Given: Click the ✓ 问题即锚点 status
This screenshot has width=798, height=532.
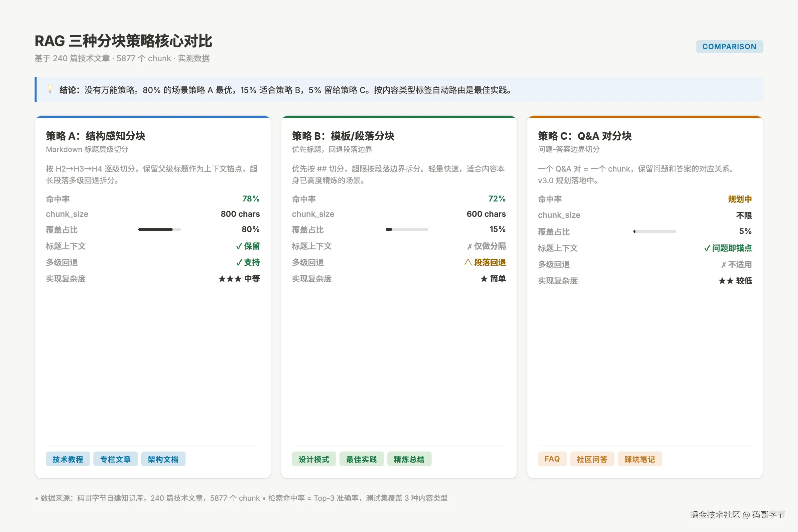Looking at the screenshot, I should (x=728, y=248).
